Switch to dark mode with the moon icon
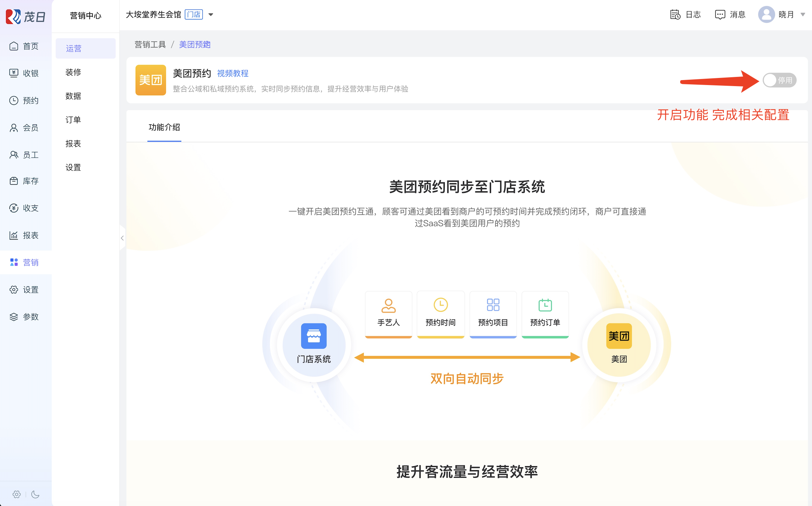Viewport: 812px width, 506px height. [35, 494]
